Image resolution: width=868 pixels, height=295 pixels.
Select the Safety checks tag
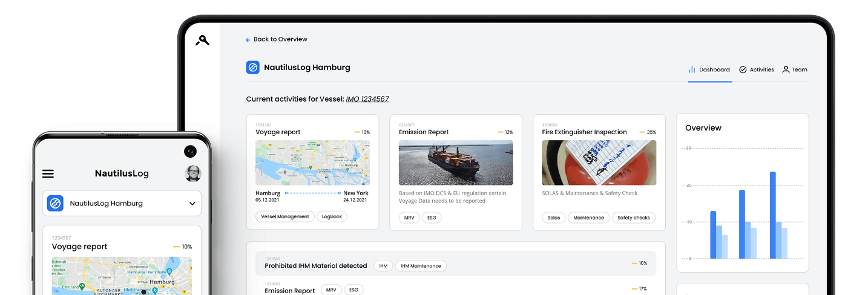pyautogui.click(x=634, y=218)
